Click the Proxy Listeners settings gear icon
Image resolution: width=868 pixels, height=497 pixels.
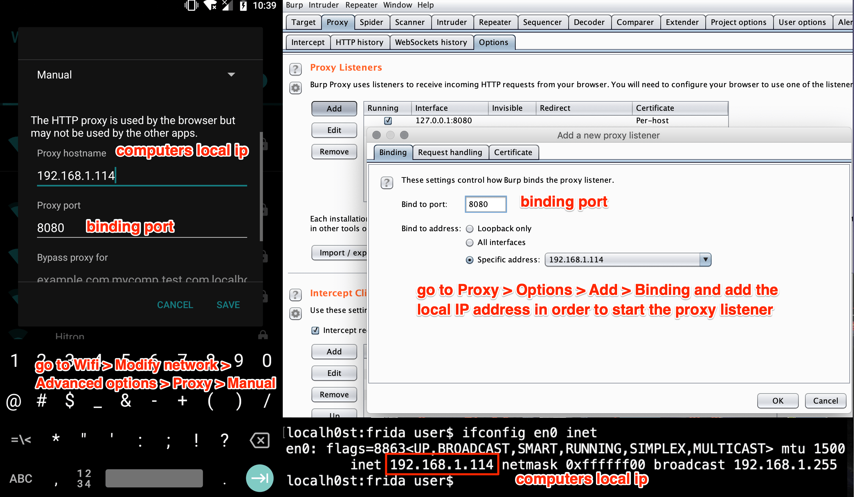click(295, 88)
